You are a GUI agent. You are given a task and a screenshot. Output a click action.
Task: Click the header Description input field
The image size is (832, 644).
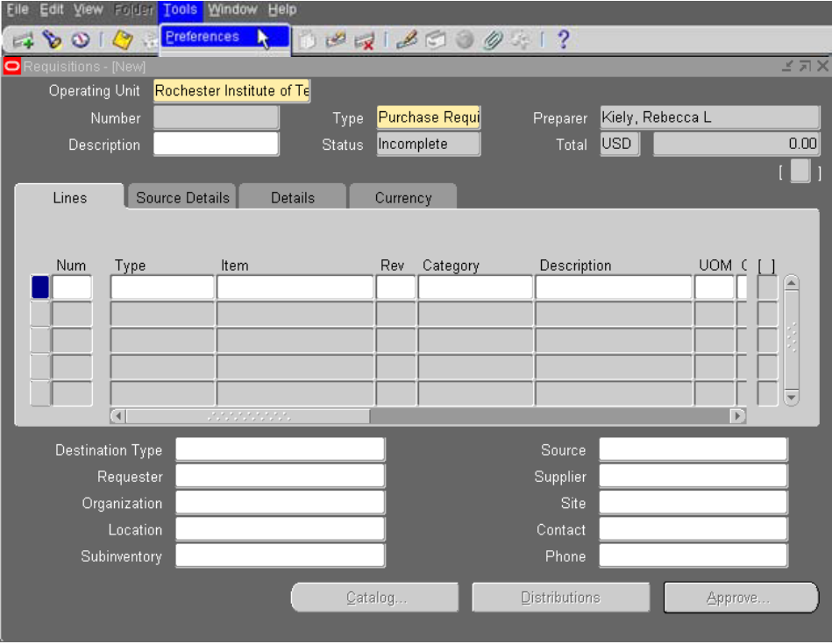[216, 145]
